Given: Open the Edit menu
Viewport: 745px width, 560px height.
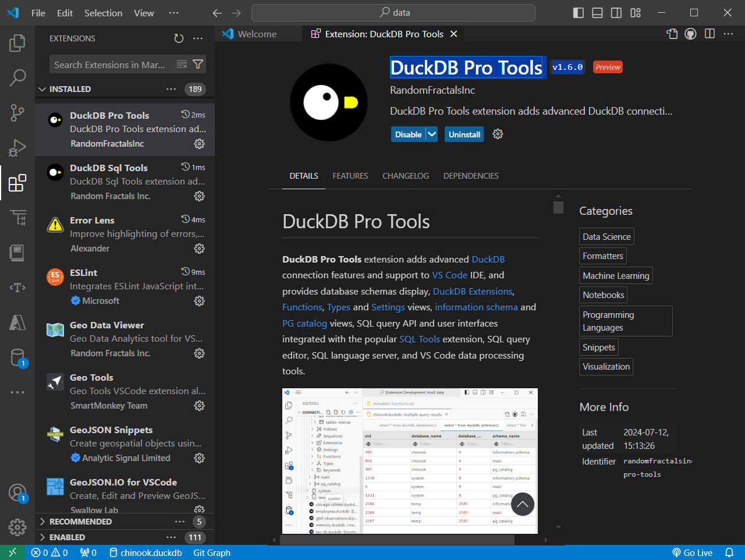Looking at the screenshot, I should (65, 13).
